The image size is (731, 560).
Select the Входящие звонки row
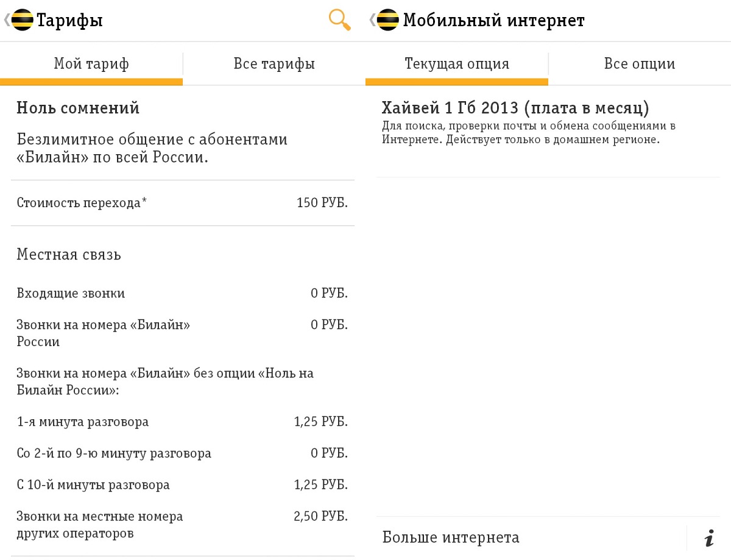pos(183,293)
